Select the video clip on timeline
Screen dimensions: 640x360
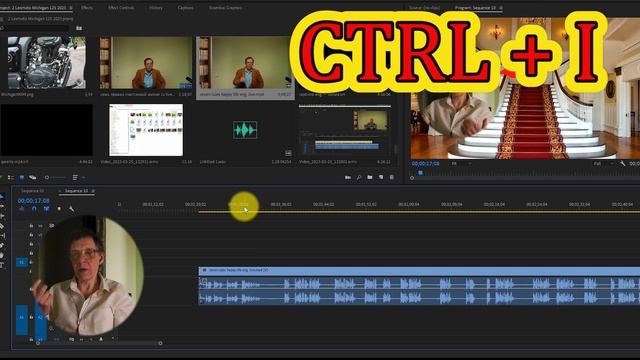pyautogui.click(x=419, y=270)
